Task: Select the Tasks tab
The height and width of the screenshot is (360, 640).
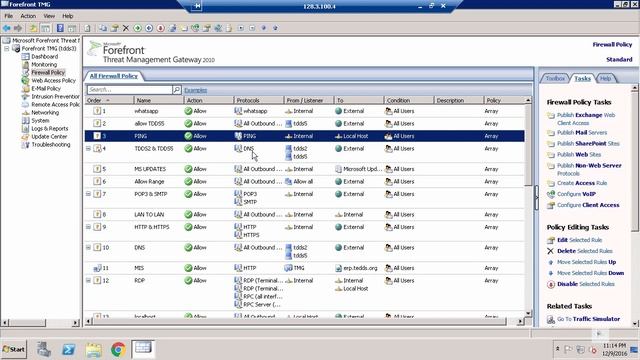Action: (582, 78)
